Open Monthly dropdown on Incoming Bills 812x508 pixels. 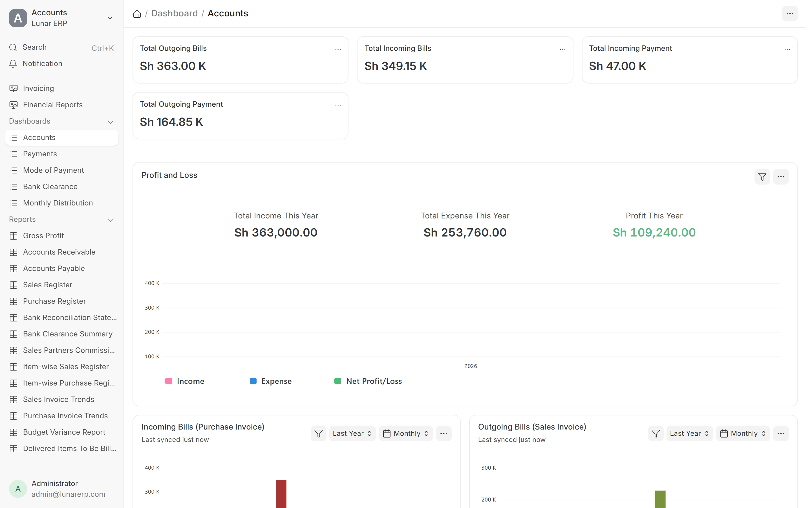(x=406, y=433)
